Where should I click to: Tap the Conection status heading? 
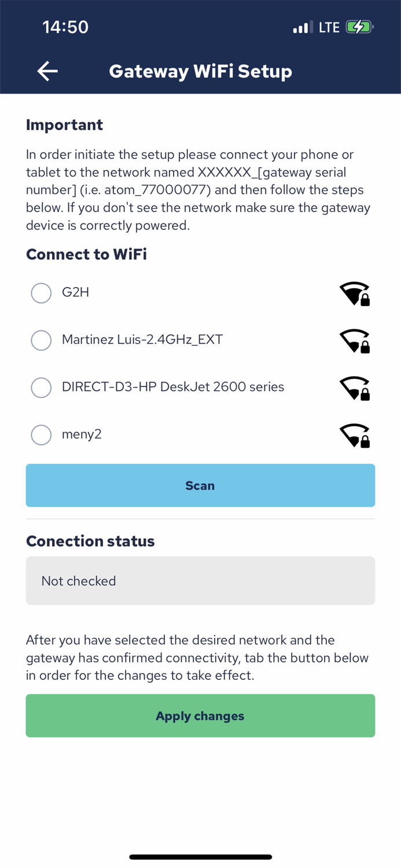coord(90,541)
